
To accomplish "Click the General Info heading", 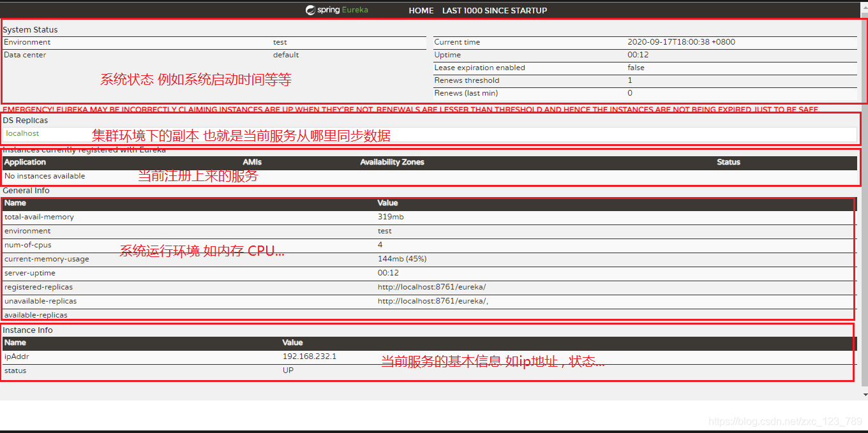I will pos(26,191).
